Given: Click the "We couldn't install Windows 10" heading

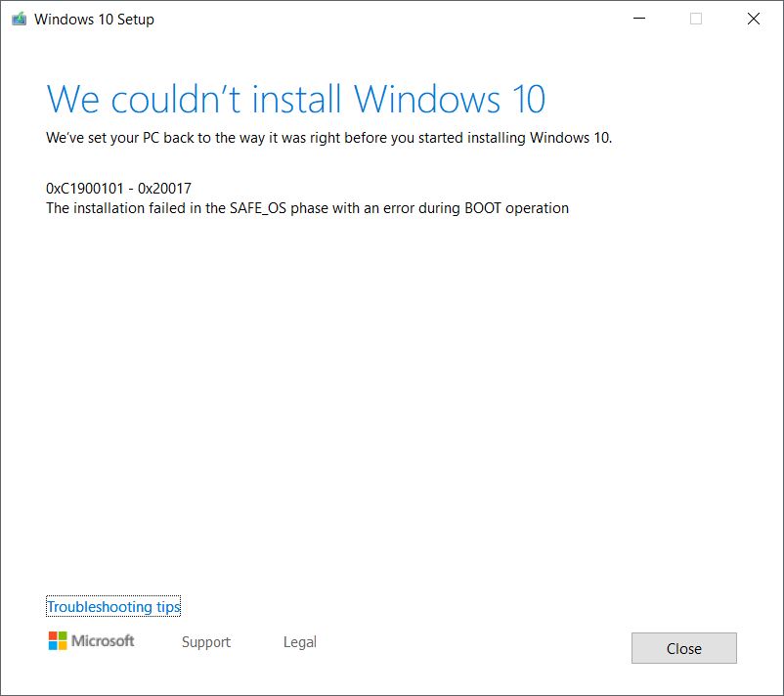Looking at the screenshot, I should 295,99.
